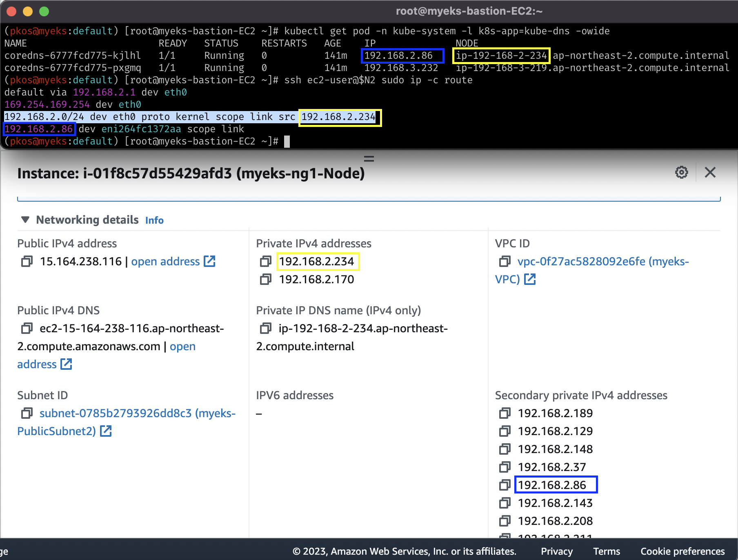Screen dimensions: 738x560
Task: Close the instance details panel
Action: pos(710,172)
